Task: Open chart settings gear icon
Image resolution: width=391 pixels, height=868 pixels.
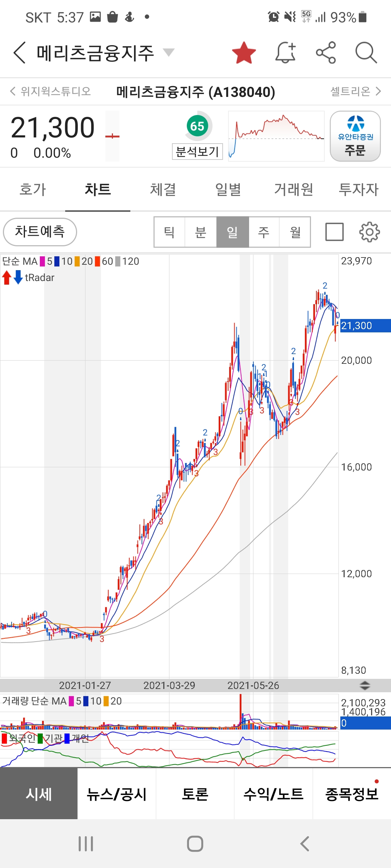Action: [370, 232]
